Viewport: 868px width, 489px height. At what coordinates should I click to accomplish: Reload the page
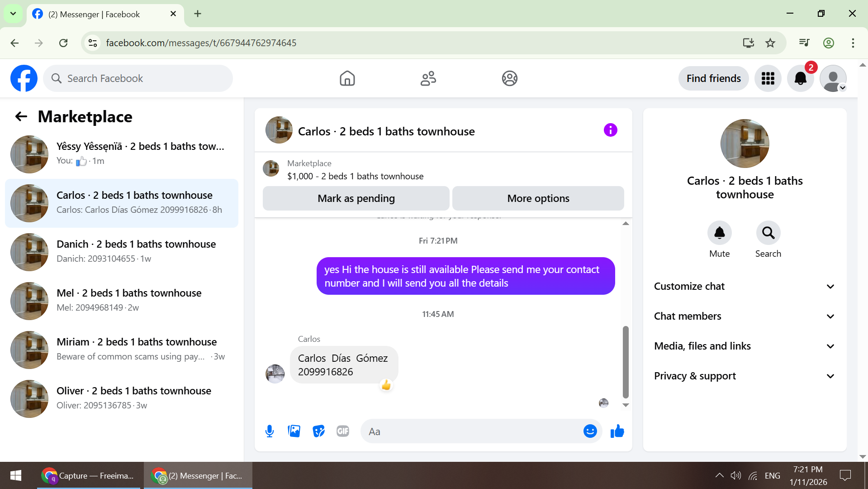tap(63, 43)
